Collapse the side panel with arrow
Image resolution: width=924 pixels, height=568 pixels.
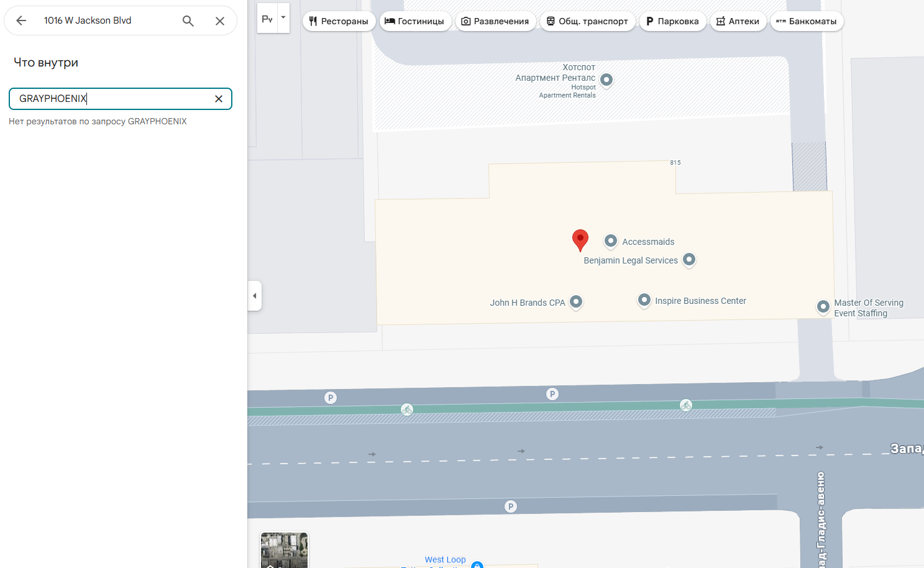click(255, 296)
